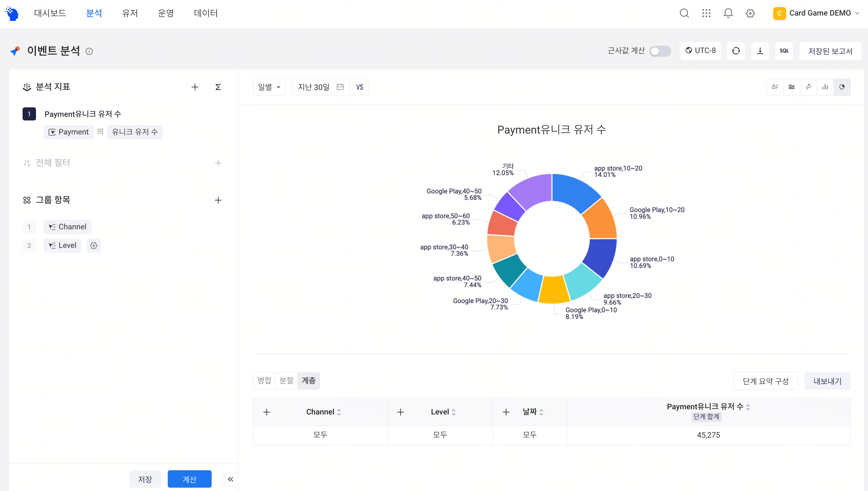This screenshot has width=868, height=491.
Task: Add a global filter in 전체 필터
Action: [218, 163]
